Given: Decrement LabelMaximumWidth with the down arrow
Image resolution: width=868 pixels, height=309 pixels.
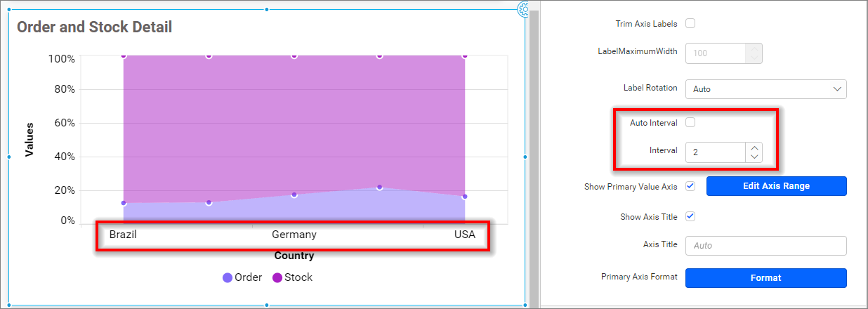Looking at the screenshot, I should coord(754,58).
